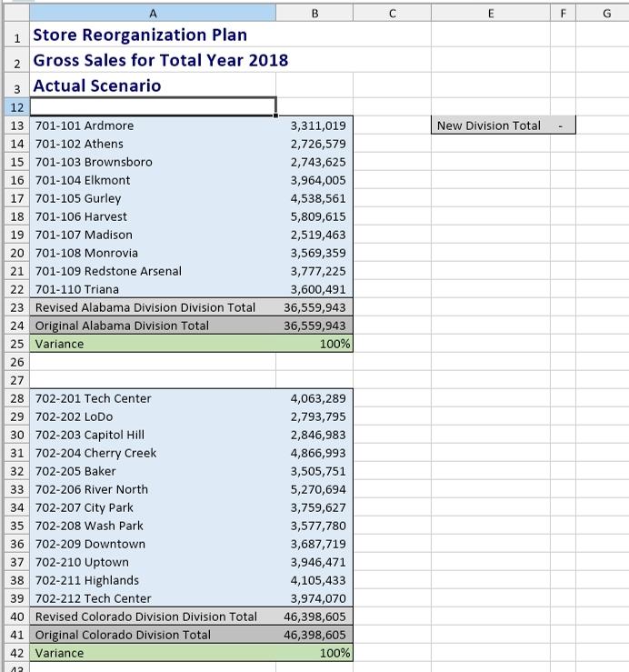
Task: Select column F header
Action: 563,14
